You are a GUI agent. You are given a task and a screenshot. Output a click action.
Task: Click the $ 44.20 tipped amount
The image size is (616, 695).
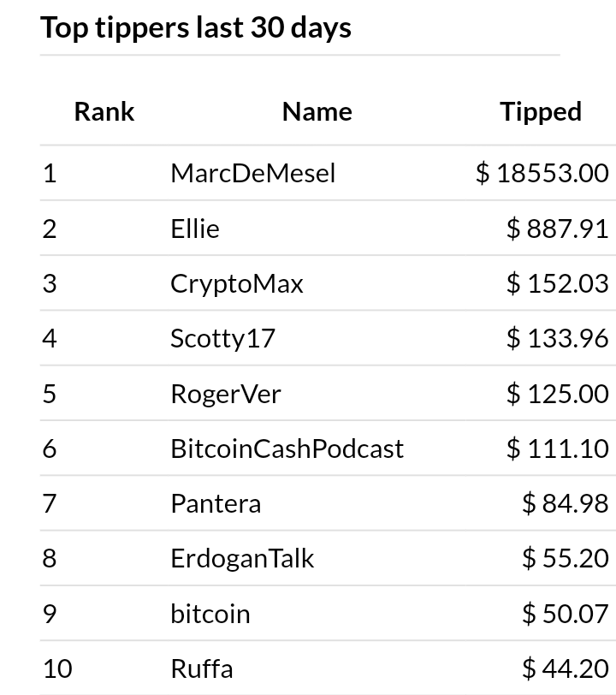click(566, 668)
